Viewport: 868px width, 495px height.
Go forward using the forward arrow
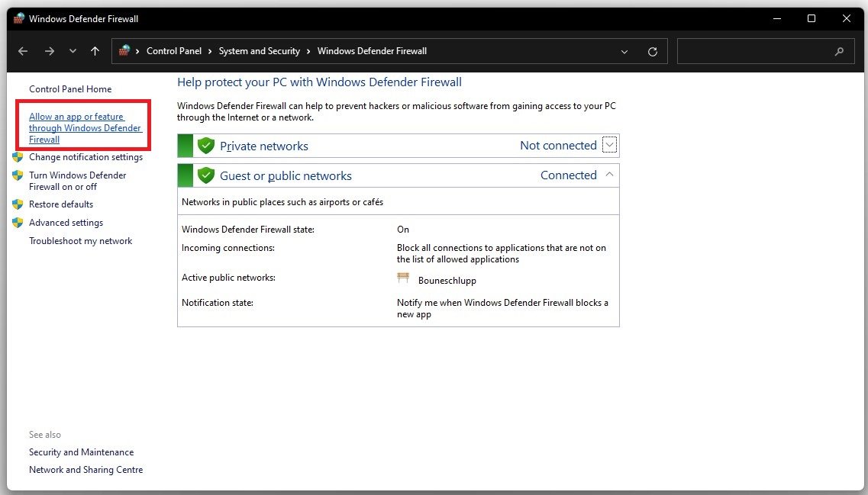click(x=50, y=51)
